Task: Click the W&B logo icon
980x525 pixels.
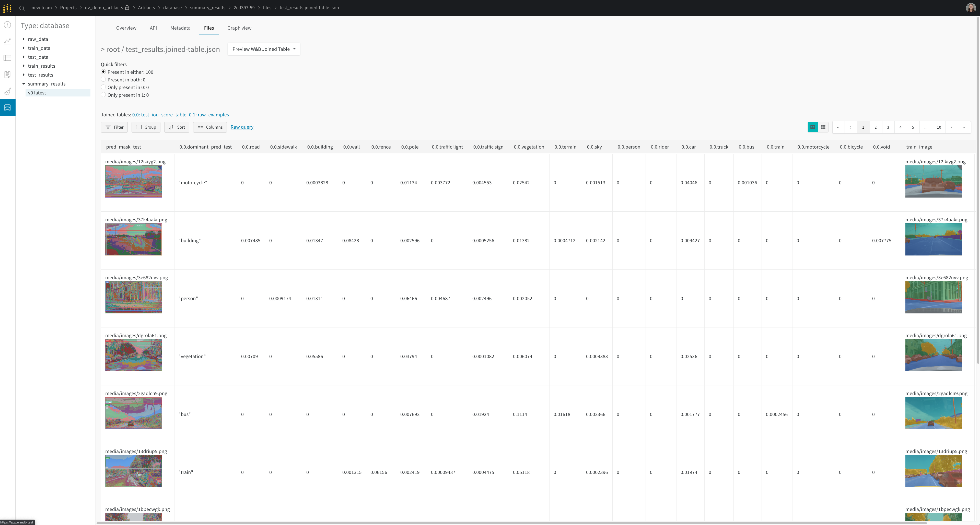Action: (x=7, y=8)
